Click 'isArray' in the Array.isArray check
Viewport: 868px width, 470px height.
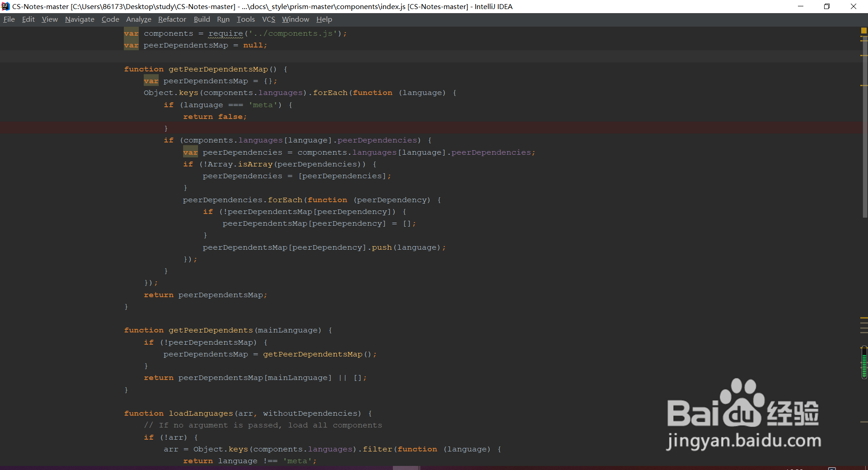255,164
